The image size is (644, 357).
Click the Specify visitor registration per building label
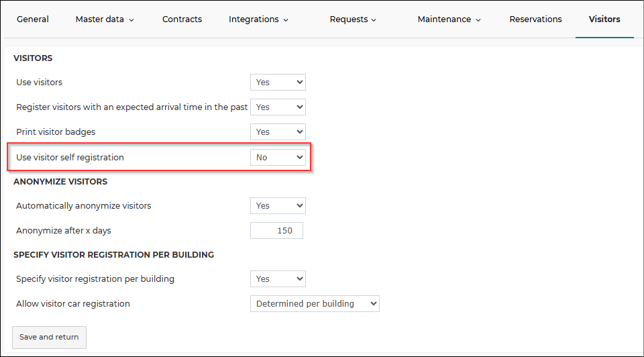pyautogui.click(x=95, y=279)
